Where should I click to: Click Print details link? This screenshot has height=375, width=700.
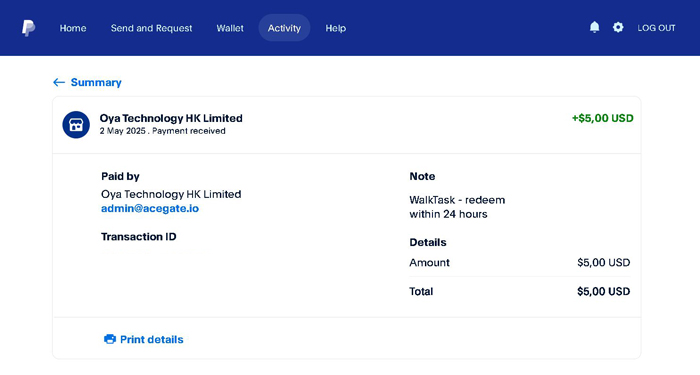pos(152,339)
